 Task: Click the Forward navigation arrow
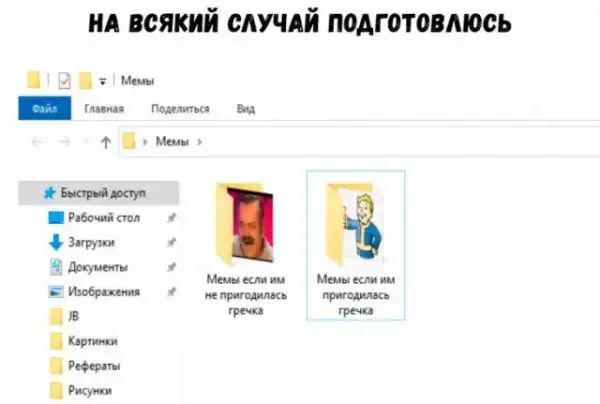click(x=64, y=142)
